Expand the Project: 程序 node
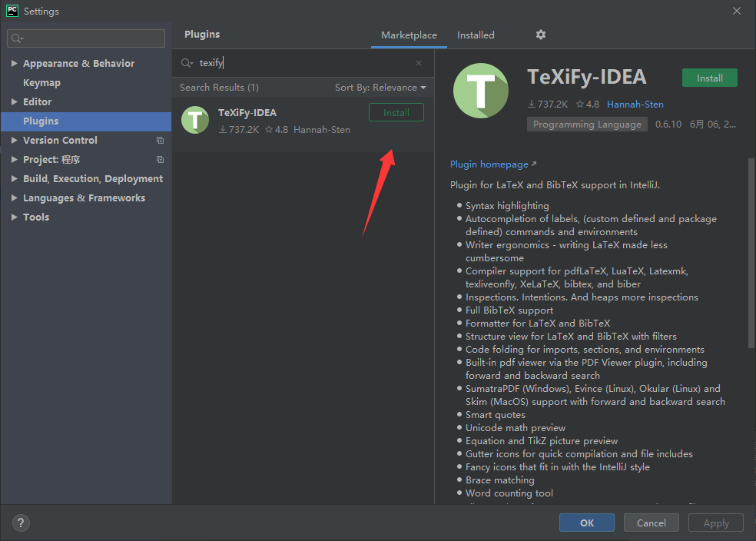Viewport: 756px width, 541px height. click(14, 160)
